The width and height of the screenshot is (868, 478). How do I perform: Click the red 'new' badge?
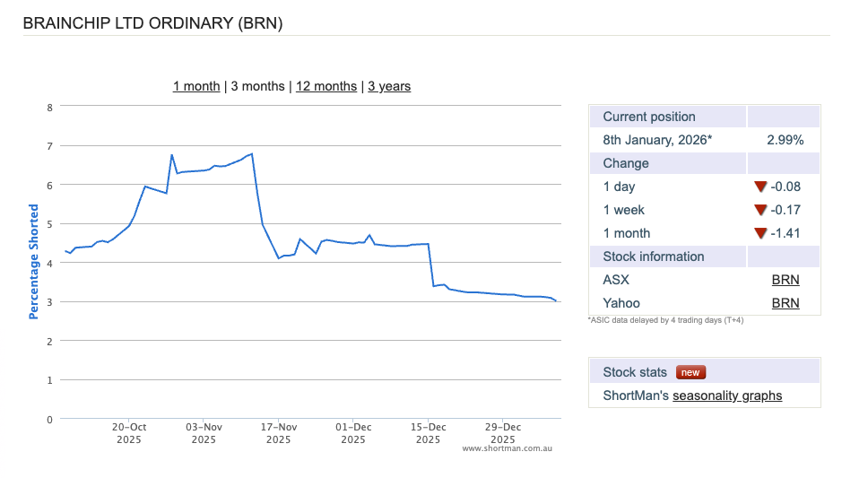[690, 372]
